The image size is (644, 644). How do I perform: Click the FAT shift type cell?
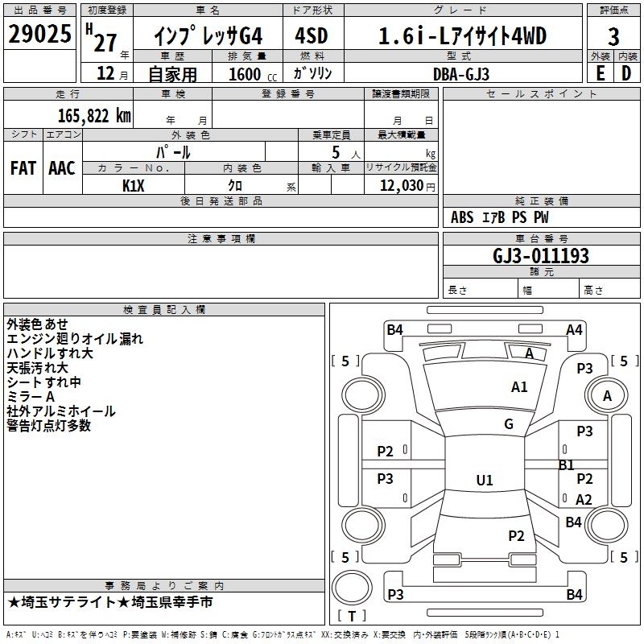coord(23,167)
